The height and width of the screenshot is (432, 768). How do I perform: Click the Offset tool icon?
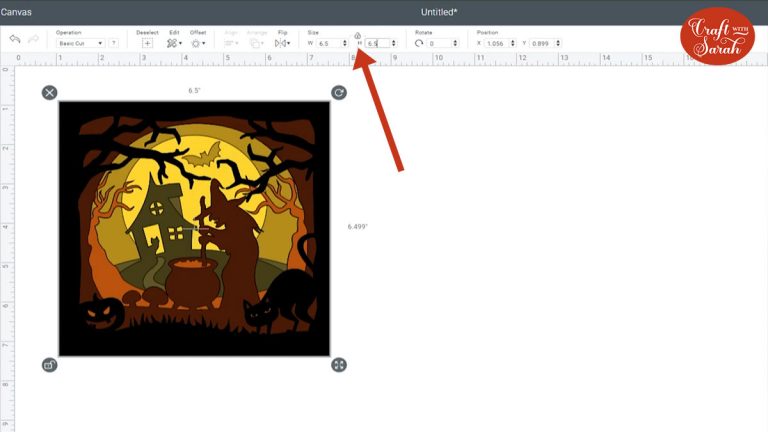click(x=196, y=44)
